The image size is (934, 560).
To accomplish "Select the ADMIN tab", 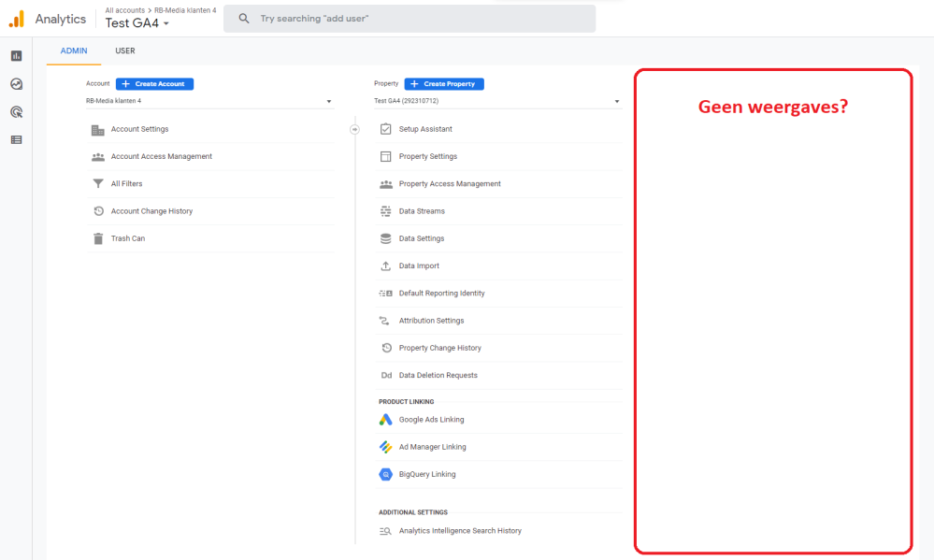I will coord(74,50).
